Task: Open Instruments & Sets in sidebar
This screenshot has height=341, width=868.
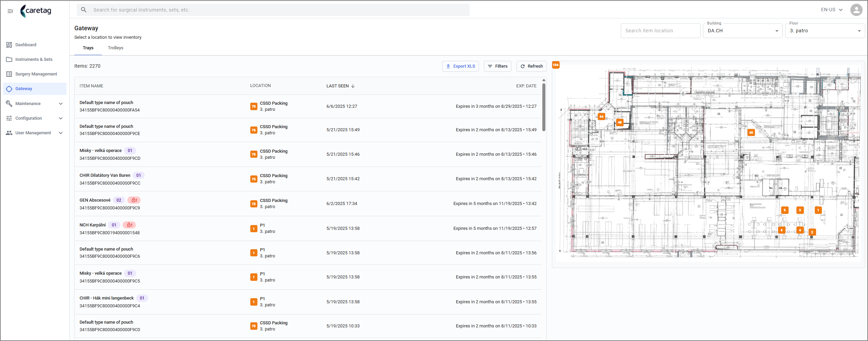Action: point(34,59)
